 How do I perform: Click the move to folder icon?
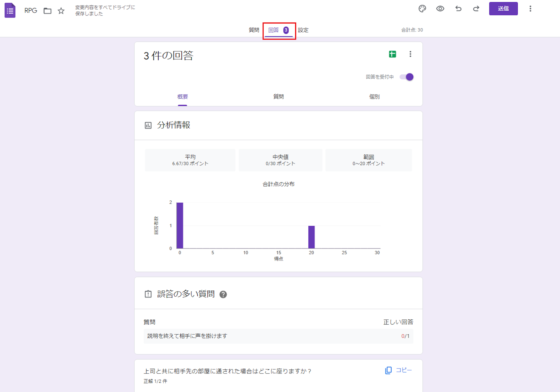tap(48, 11)
